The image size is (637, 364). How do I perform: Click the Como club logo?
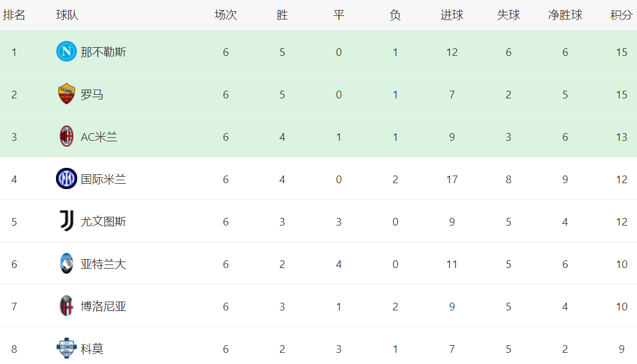click(66, 349)
